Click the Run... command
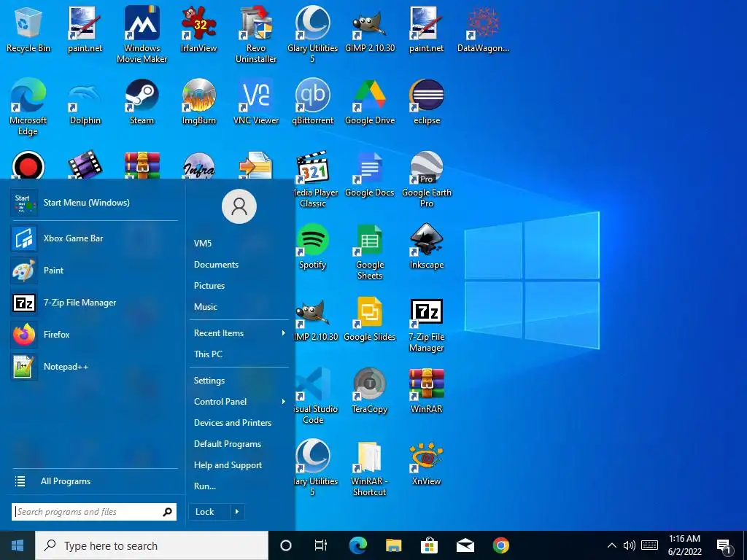The width and height of the screenshot is (747, 560). [x=205, y=486]
